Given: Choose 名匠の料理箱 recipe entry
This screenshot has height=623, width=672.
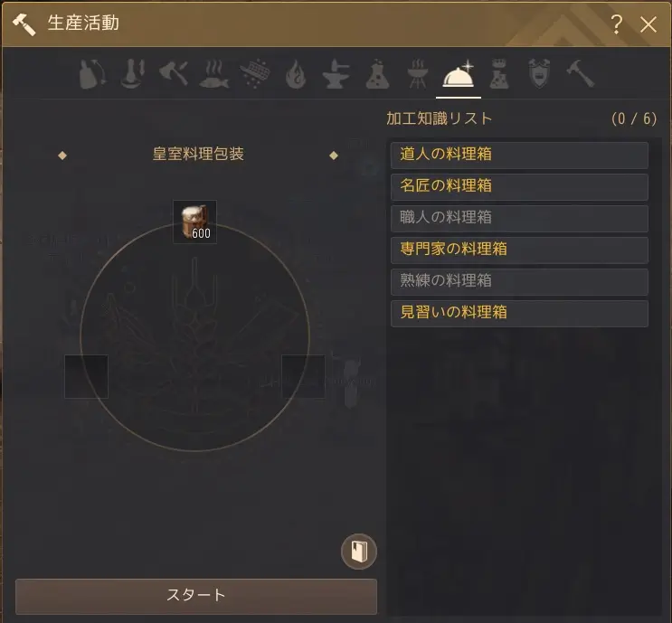Looking at the screenshot, I should (x=519, y=187).
